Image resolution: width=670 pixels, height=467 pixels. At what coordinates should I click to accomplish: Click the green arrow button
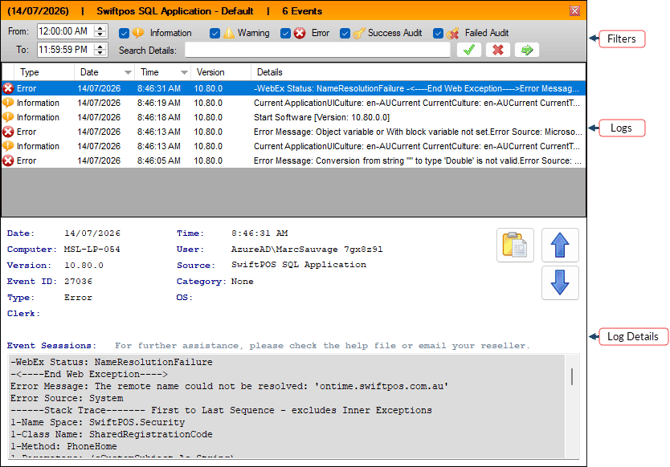coord(527,50)
